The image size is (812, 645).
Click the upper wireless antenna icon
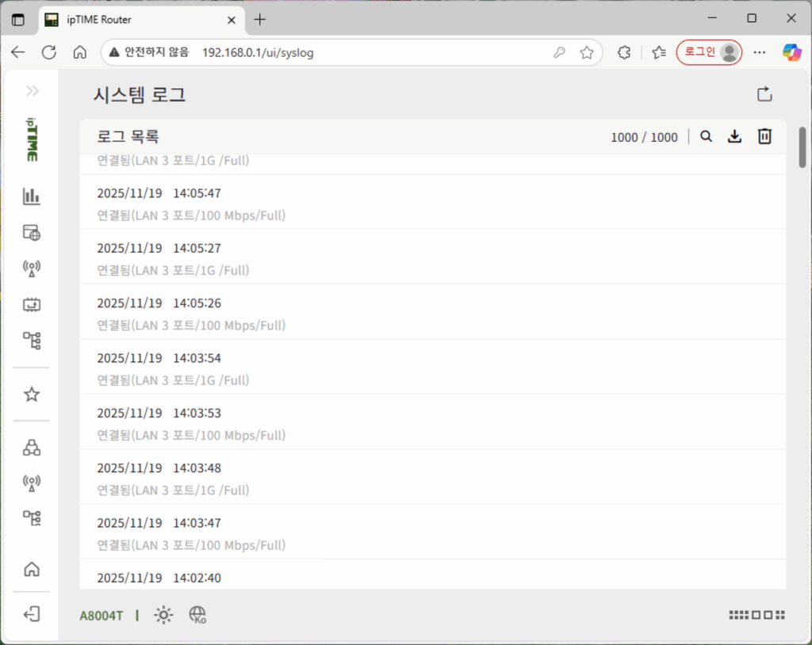pos(32,269)
